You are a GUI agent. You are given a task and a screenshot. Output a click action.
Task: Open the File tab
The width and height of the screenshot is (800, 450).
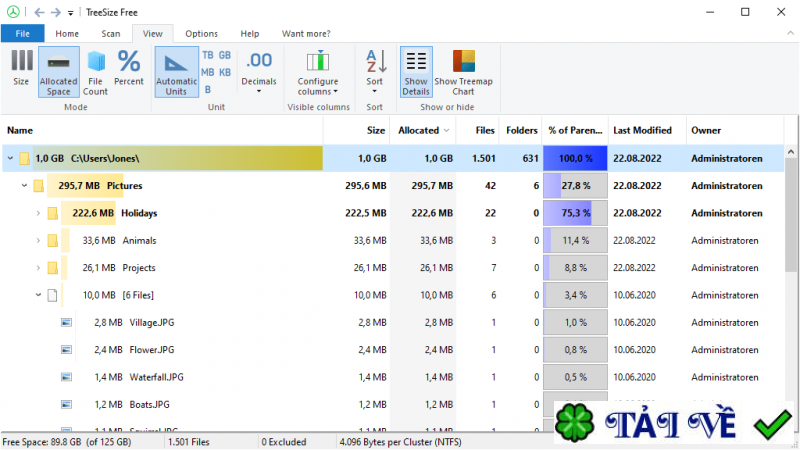click(x=22, y=34)
